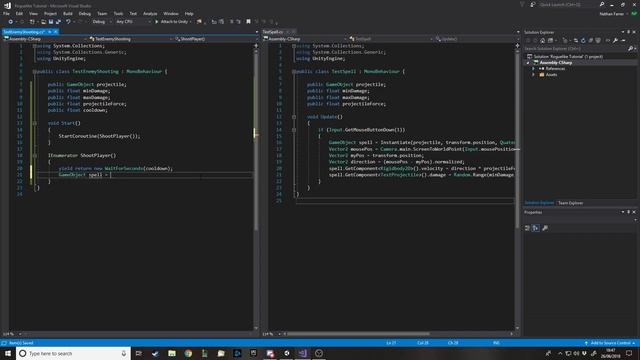Click the Undo toolbar icon
The width and height of the screenshot is (640, 360).
click(x=68, y=22)
